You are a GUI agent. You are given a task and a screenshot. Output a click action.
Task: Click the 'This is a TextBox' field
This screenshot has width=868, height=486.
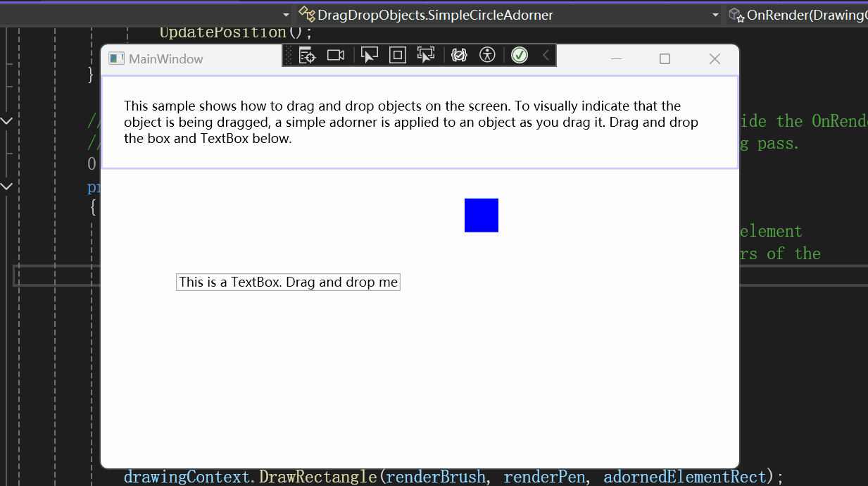(288, 282)
